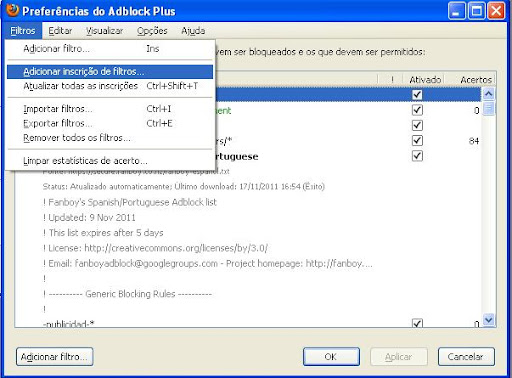Confirm with the OK button
512x378 pixels.
click(331, 357)
